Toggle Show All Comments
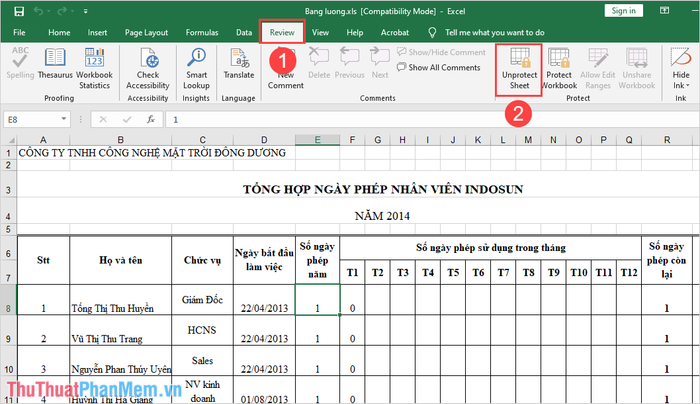Image resolution: width=700 pixels, height=404 pixels. pyautogui.click(x=439, y=67)
